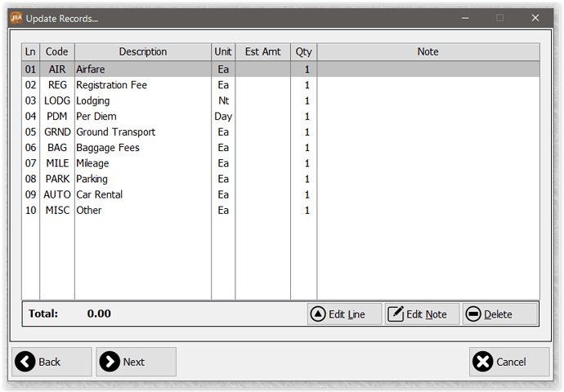Image resolution: width=564 pixels, height=392 pixels.
Task: Click the Est Amt column header
Action: tap(262, 51)
